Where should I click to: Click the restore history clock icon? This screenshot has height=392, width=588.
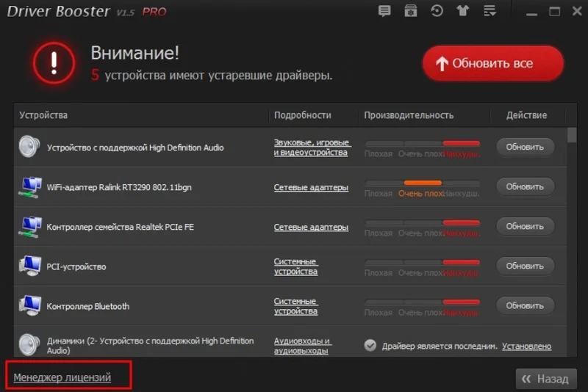click(437, 11)
